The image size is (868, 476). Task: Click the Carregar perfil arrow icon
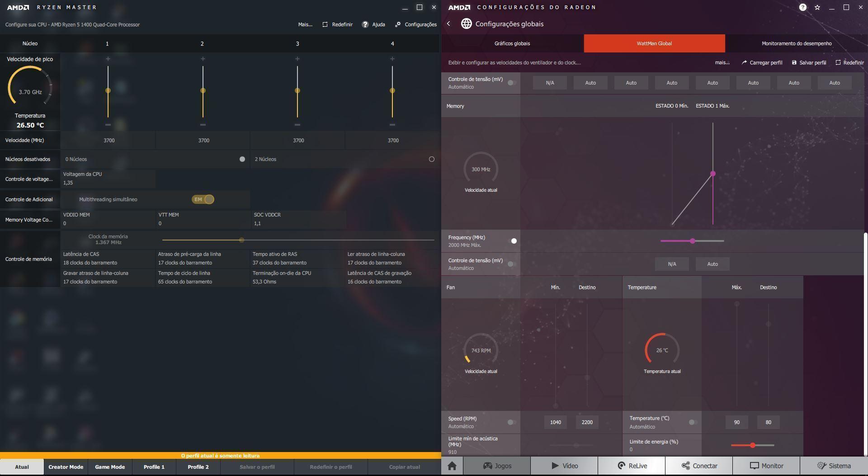(744, 62)
